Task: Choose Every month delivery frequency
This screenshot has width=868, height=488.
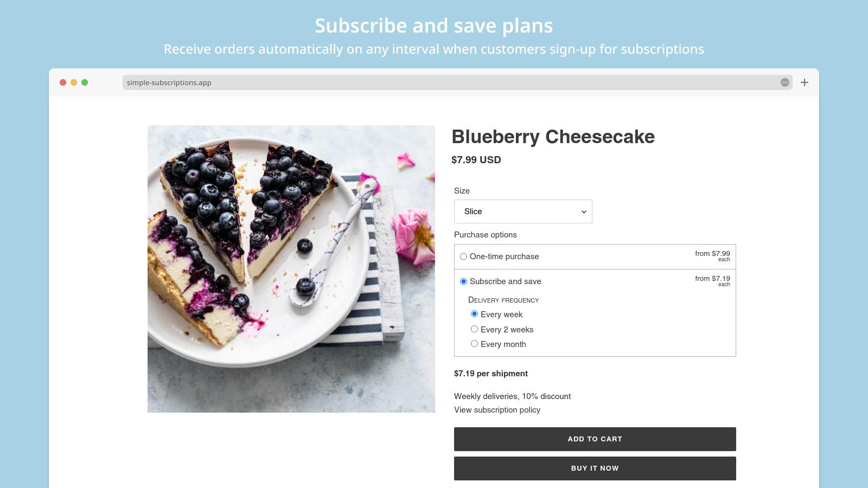Action: 475,344
